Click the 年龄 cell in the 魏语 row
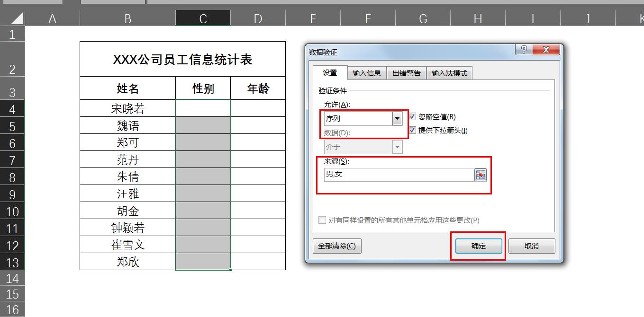 (258, 125)
